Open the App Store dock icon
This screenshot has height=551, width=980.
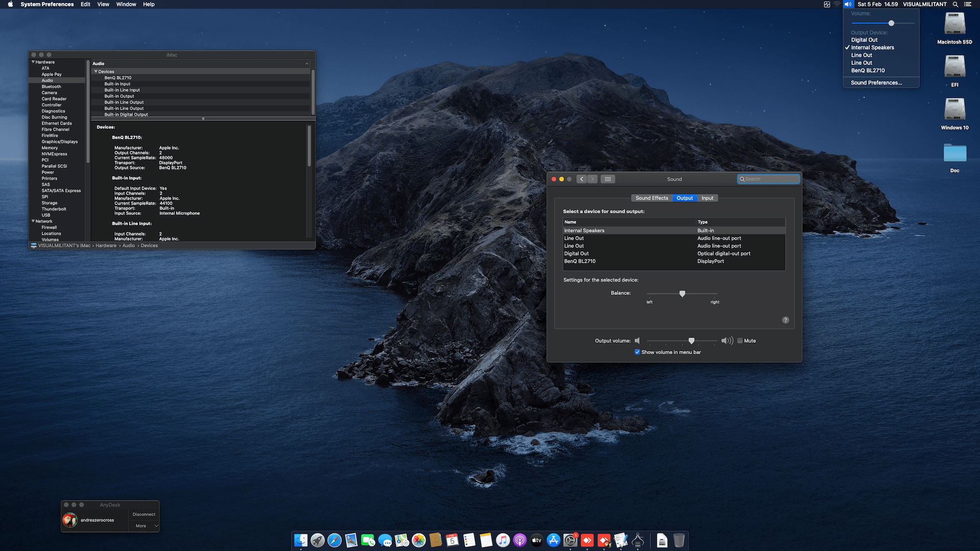point(553,540)
